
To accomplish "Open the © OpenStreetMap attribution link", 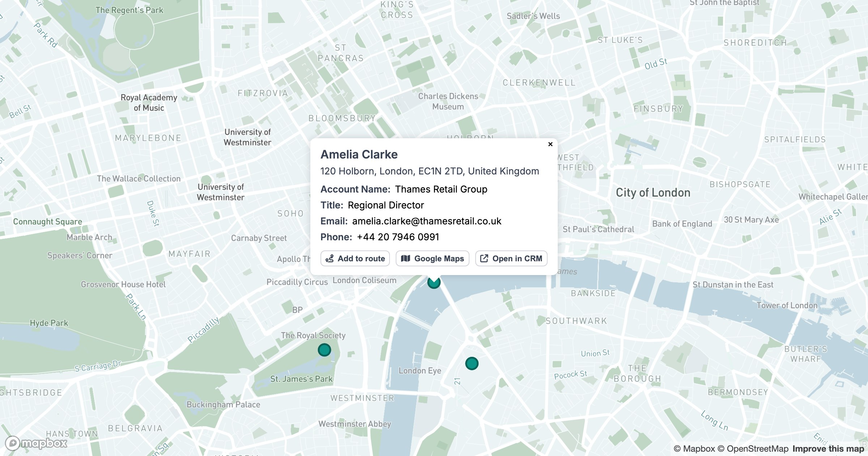I will [x=753, y=449].
